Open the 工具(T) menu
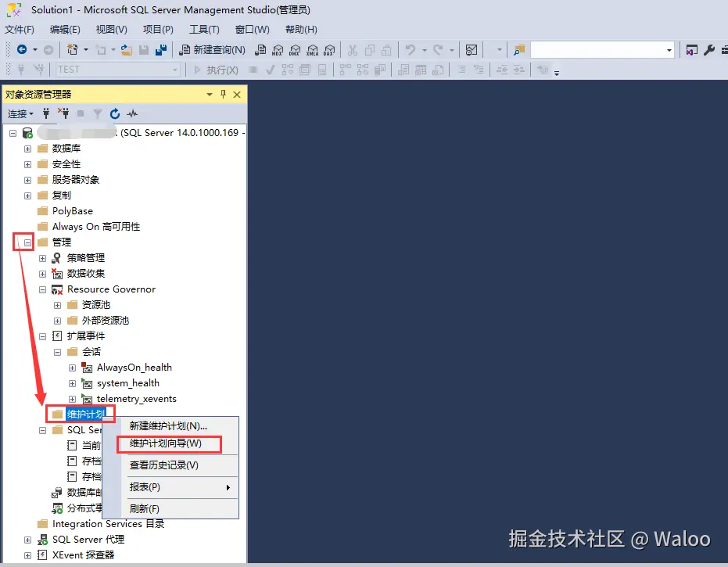The image size is (728, 567). [204, 30]
